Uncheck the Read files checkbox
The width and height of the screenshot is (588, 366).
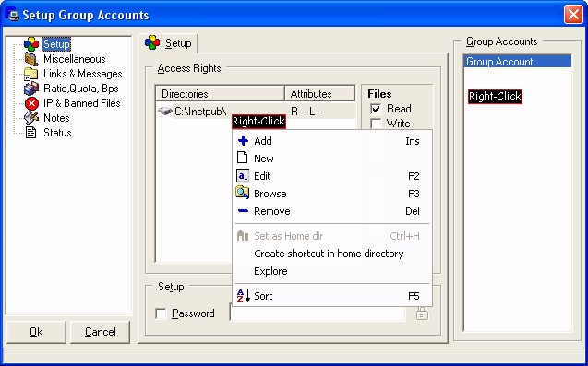coord(376,109)
